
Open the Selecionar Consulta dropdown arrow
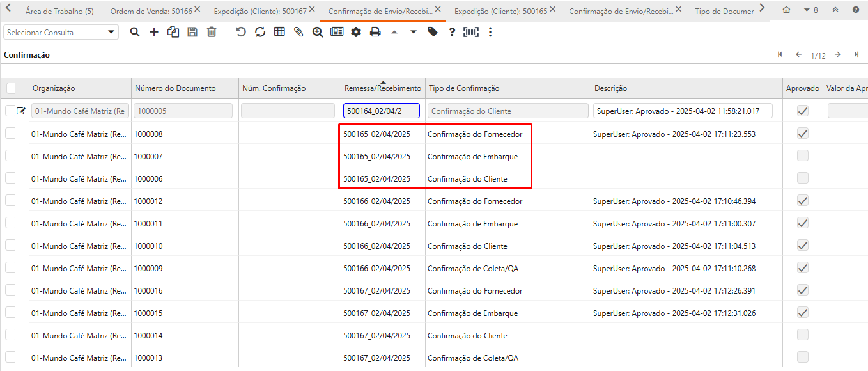point(111,32)
